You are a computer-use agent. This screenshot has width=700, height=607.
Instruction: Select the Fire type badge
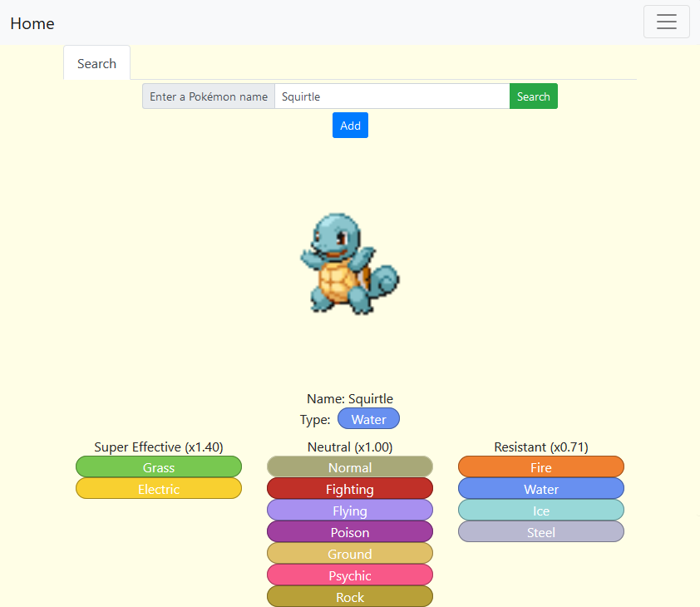[541, 466]
